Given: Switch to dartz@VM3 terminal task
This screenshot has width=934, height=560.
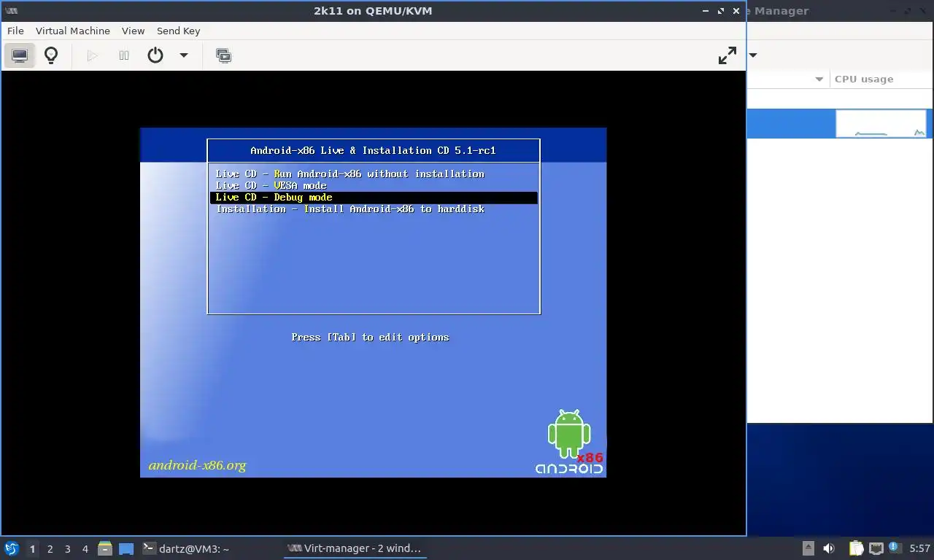Looking at the screenshot, I should 209,548.
